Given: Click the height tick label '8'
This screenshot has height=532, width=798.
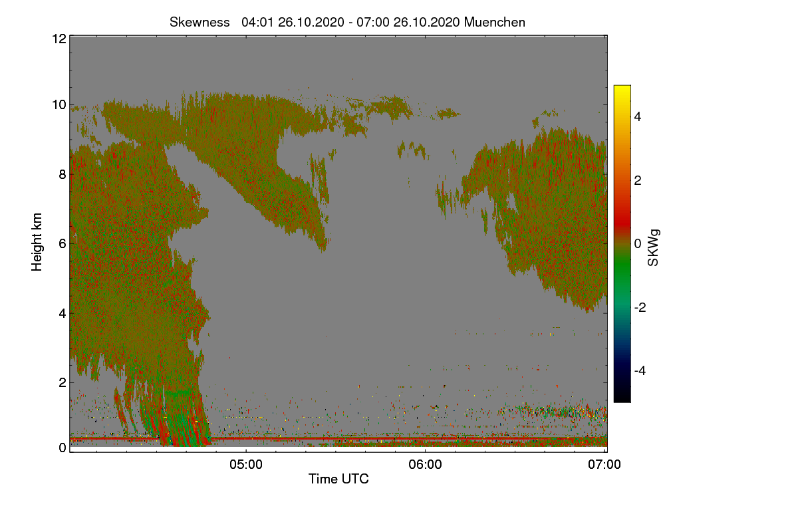Looking at the screenshot, I should [x=63, y=174].
